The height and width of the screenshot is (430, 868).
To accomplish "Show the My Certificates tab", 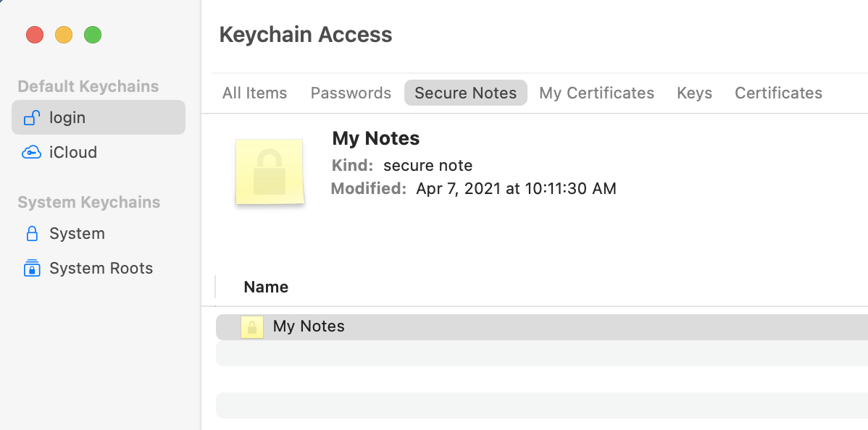I will pyautogui.click(x=596, y=93).
